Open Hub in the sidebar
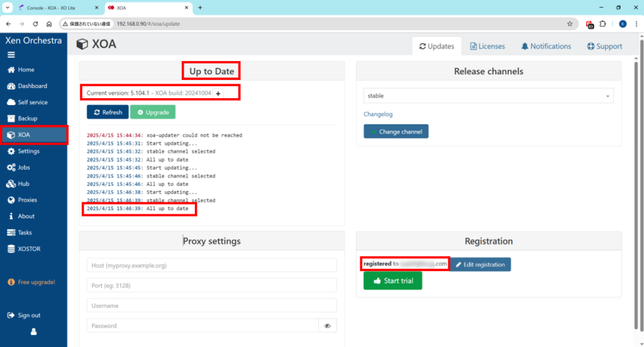 coord(23,184)
